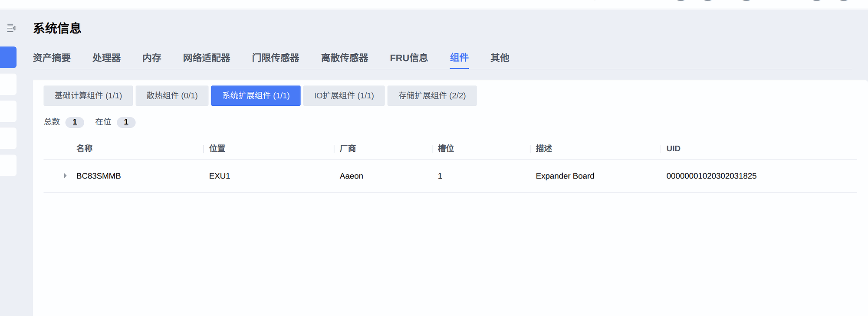Show IO扩展组件 (1/1) list
Screen dimensions: 868x316
pos(344,95)
